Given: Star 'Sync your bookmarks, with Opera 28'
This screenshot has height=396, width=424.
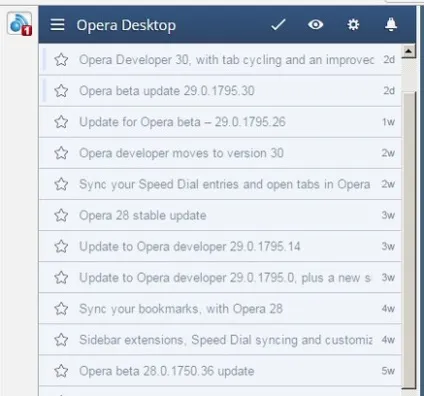Looking at the screenshot, I should (x=61, y=309).
